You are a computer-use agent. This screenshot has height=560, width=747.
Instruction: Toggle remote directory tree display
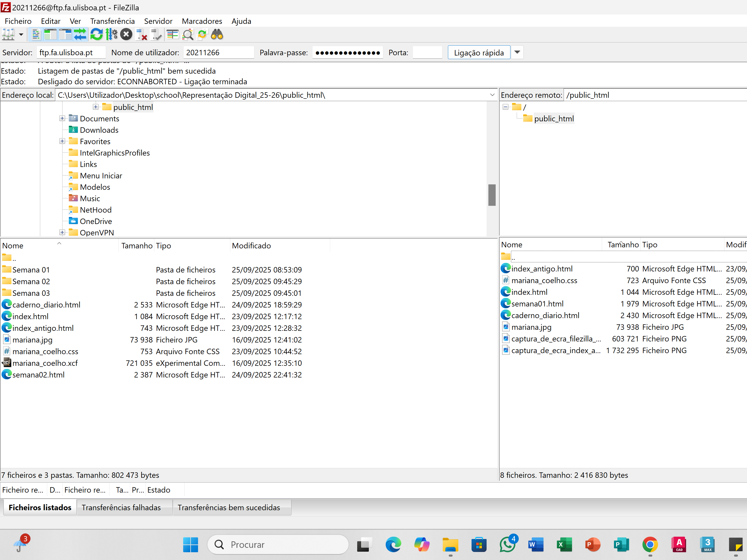[x=65, y=34]
